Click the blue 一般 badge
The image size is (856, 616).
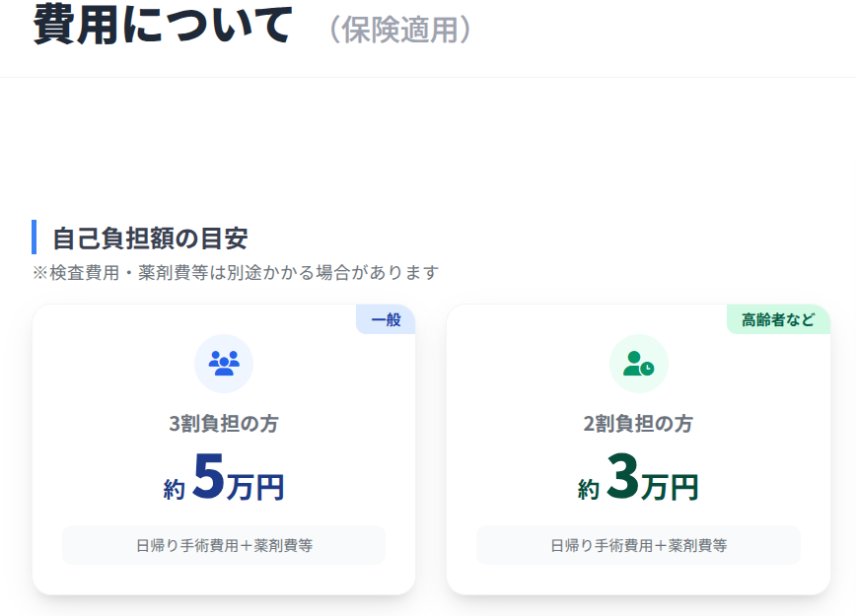click(386, 319)
